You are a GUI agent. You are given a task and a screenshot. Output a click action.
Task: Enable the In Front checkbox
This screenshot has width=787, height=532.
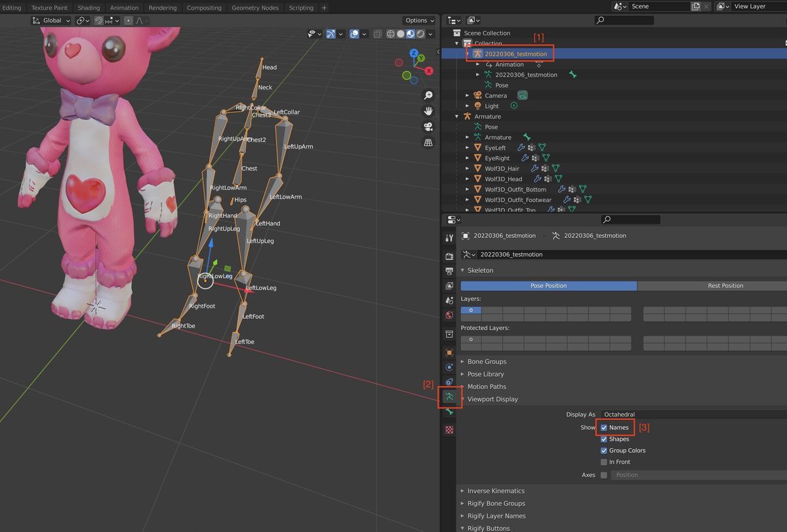(604, 462)
